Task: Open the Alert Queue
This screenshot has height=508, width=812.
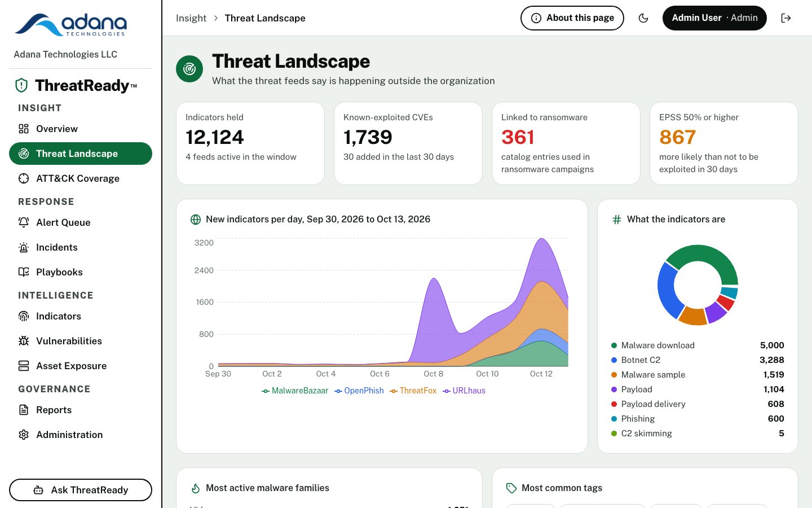Action: [81, 222]
